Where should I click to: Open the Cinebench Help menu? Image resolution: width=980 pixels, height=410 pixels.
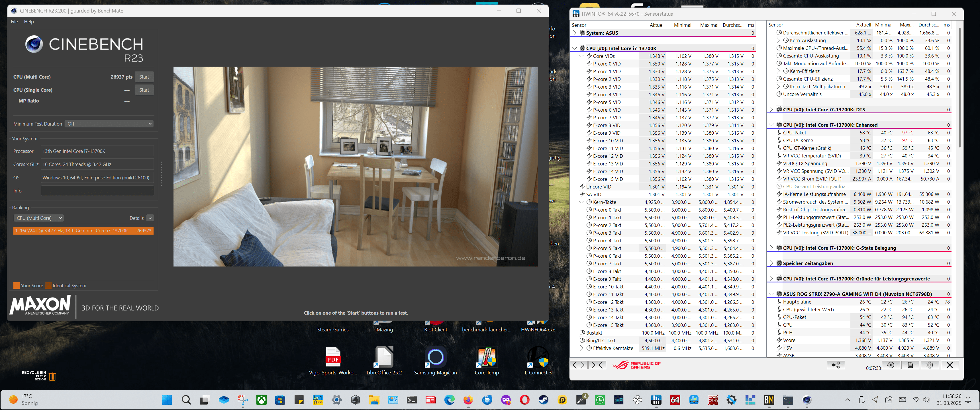click(x=29, y=22)
